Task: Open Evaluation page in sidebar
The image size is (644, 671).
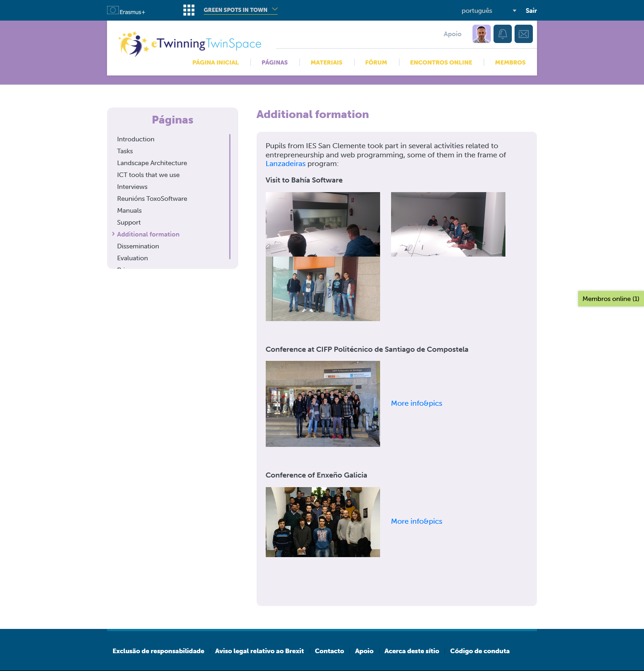Action: pyautogui.click(x=132, y=258)
